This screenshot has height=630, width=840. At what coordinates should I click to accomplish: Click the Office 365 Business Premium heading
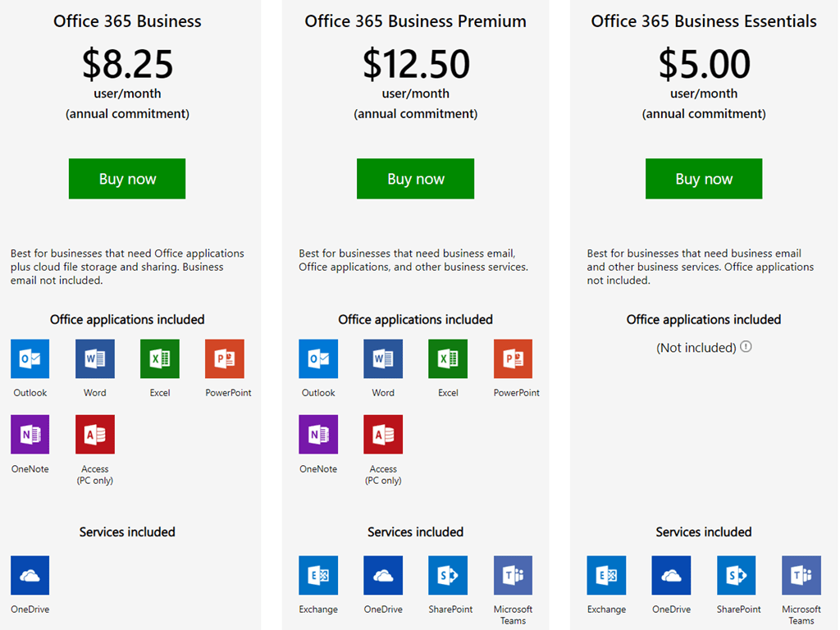point(415,21)
